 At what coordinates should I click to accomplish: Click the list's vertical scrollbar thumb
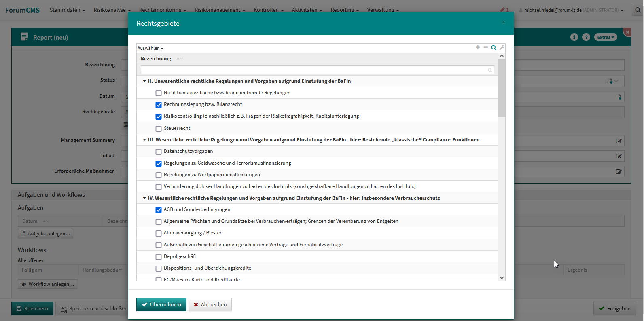502,88
